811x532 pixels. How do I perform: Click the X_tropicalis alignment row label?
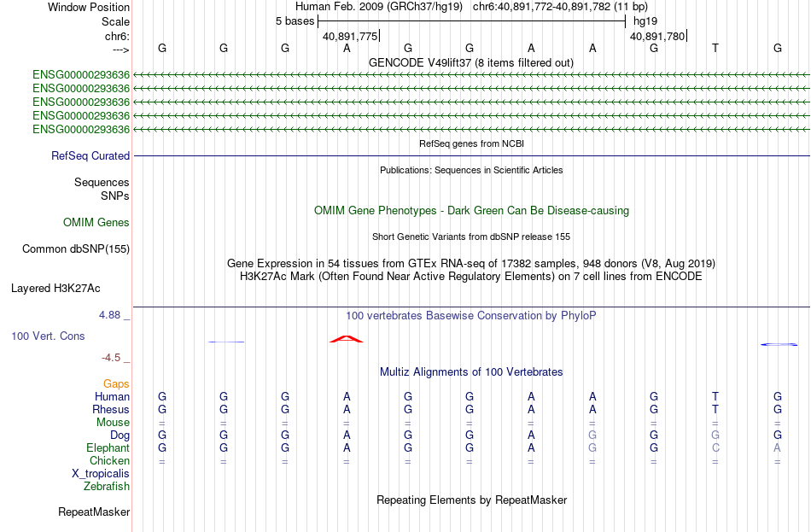pyautogui.click(x=101, y=474)
